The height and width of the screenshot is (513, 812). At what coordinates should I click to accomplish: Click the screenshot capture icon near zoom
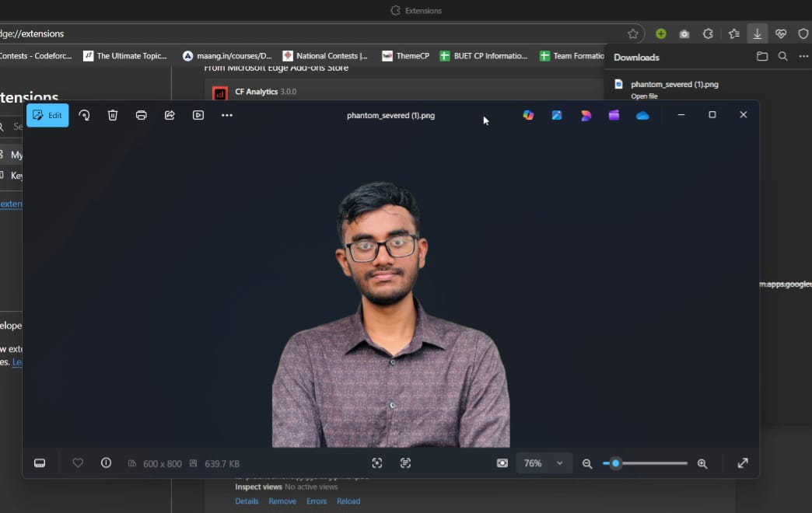502,462
